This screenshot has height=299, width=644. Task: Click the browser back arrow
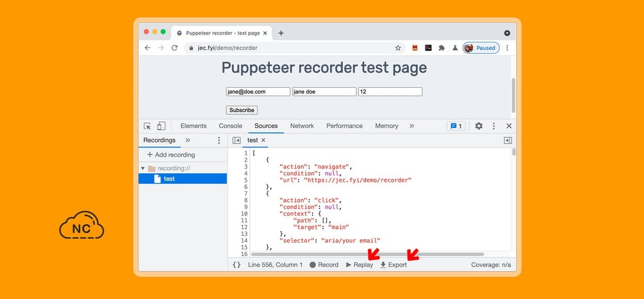point(147,48)
